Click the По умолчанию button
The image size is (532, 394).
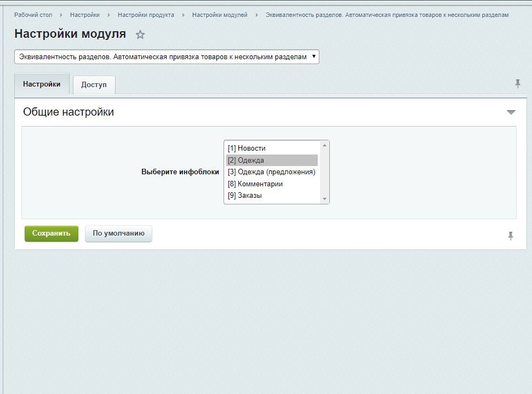click(x=118, y=233)
